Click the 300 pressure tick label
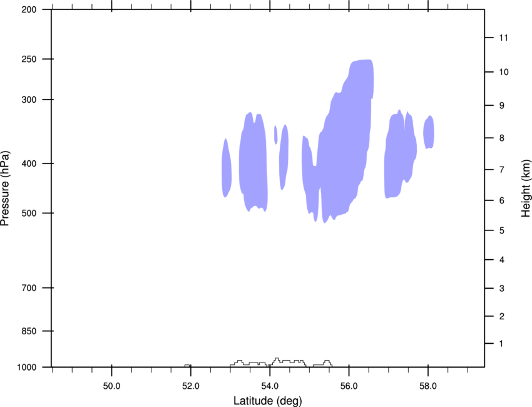The height and width of the screenshot is (407, 532). pos(29,100)
